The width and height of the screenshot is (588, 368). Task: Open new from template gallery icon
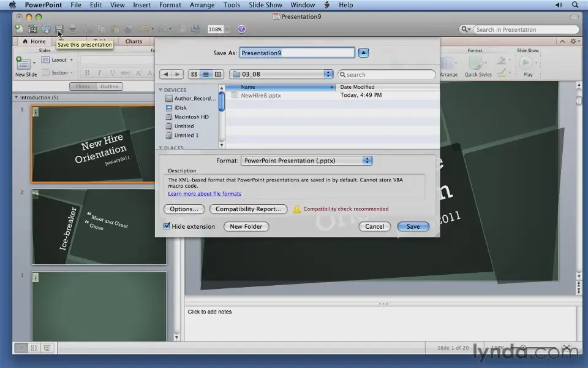click(32, 29)
